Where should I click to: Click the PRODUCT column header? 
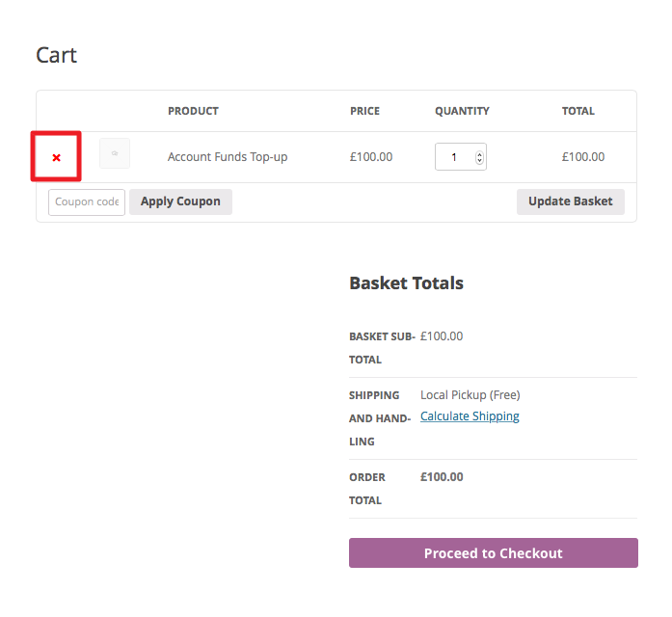[193, 111]
